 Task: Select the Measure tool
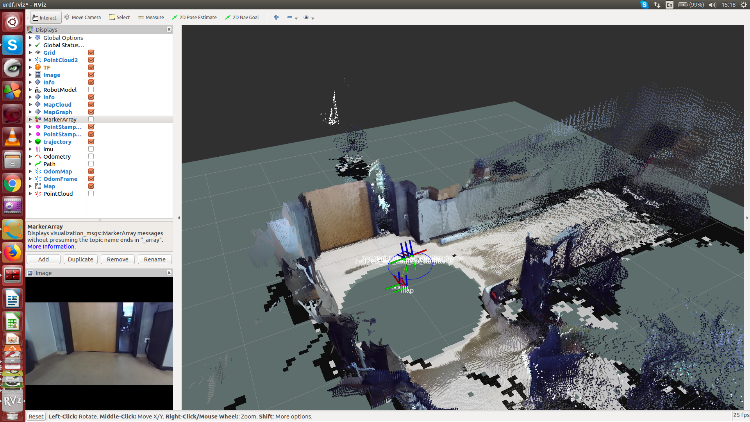pos(152,17)
